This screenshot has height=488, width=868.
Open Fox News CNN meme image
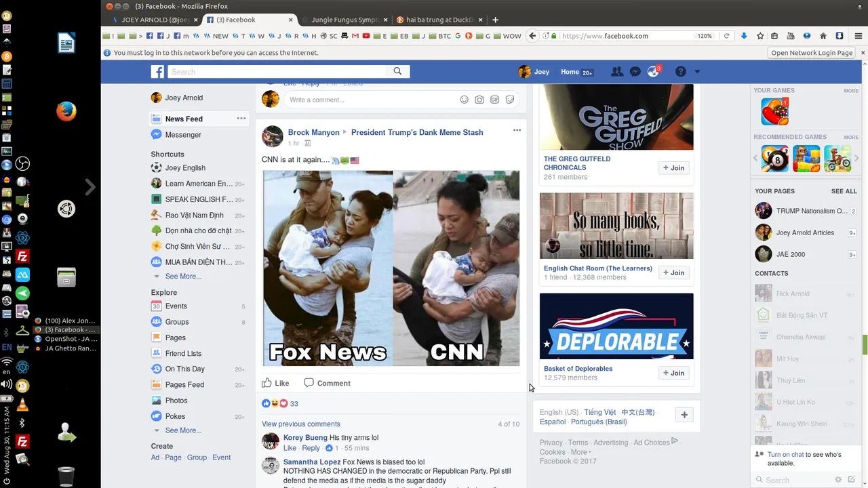click(391, 268)
